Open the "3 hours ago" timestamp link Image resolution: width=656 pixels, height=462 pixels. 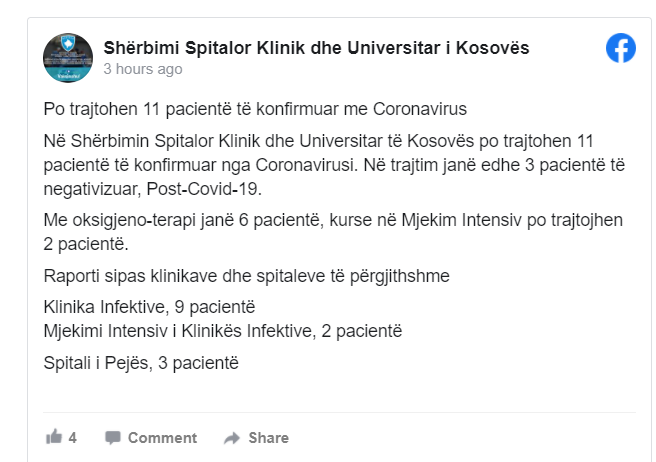(x=143, y=69)
